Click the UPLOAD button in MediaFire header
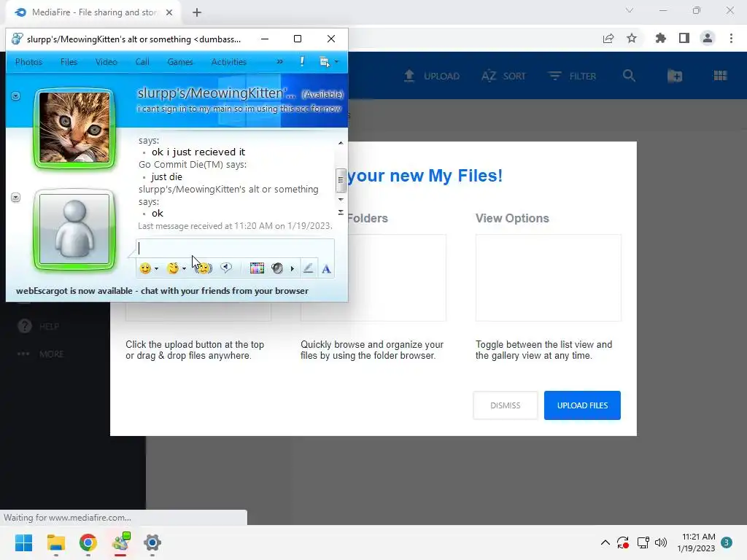This screenshot has height=560, width=747. point(432,76)
